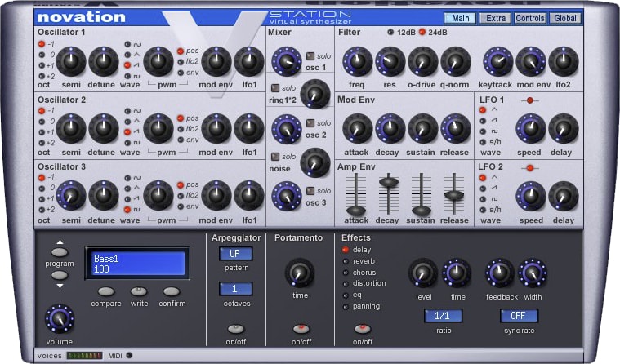Open the Arpeggiator pattern UP selector

pos(235,254)
